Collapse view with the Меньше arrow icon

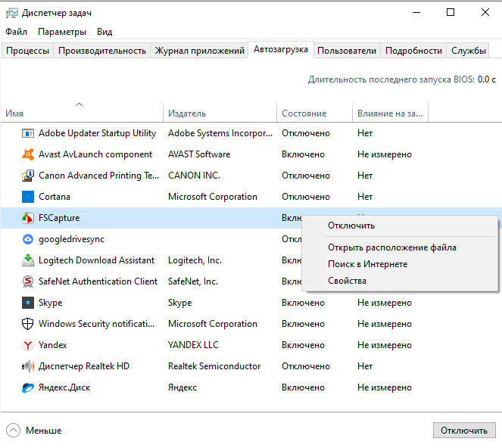(x=13, y=431)
